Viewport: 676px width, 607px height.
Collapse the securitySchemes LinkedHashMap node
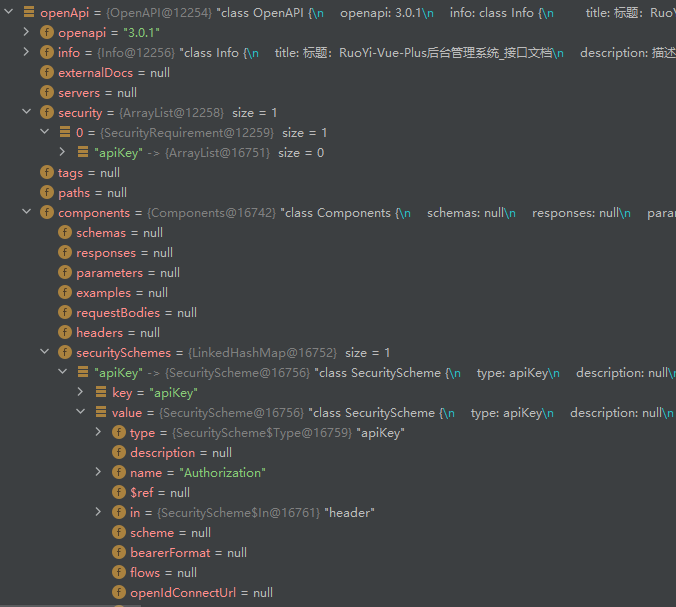44,352
